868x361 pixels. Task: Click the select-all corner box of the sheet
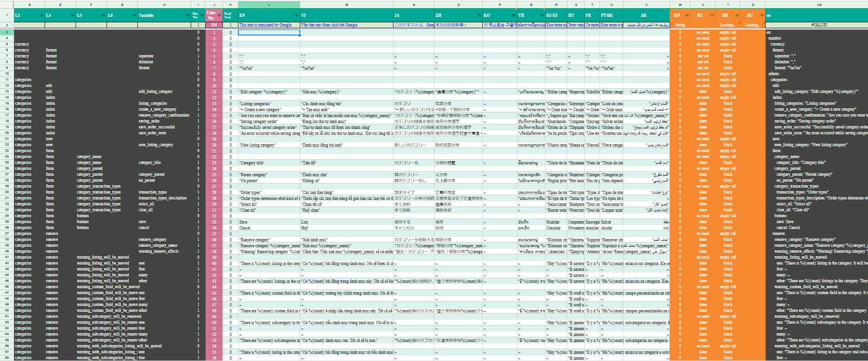click(x=7, y=5)
